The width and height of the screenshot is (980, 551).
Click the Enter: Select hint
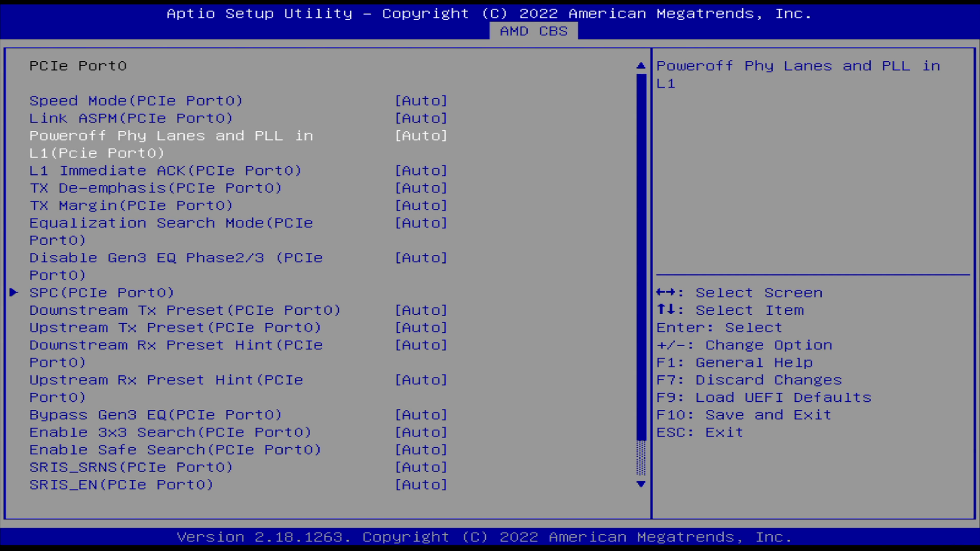click(719, 328)
